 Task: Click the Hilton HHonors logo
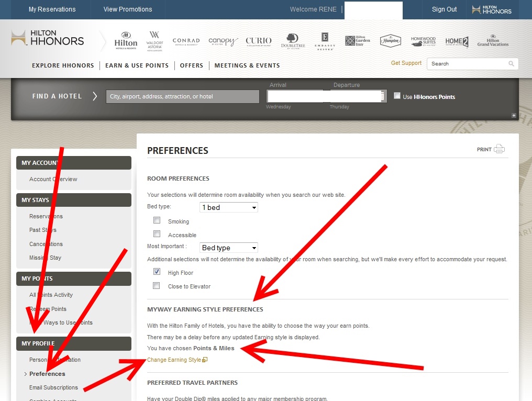pyautogui.click(x=47, y=39)
